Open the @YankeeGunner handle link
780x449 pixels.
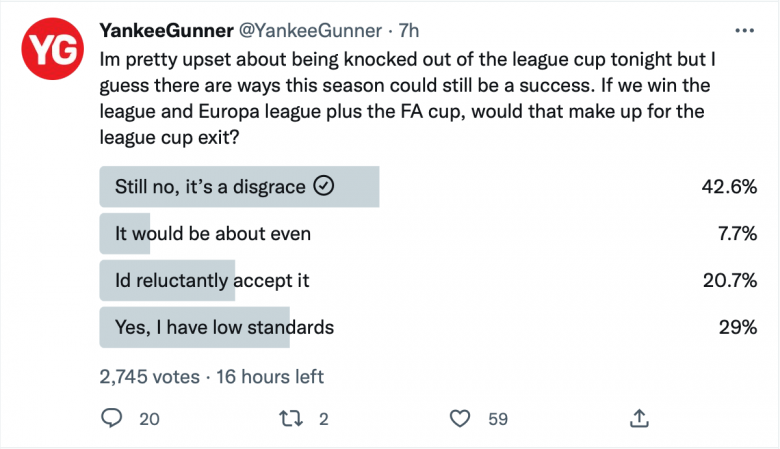[310, 30]
